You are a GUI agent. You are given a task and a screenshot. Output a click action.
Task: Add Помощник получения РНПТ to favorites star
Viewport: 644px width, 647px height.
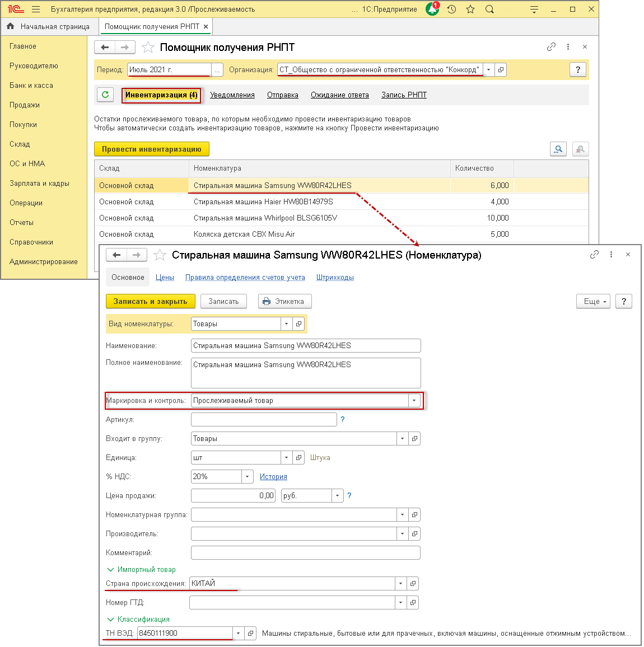(x=148, y=48)
